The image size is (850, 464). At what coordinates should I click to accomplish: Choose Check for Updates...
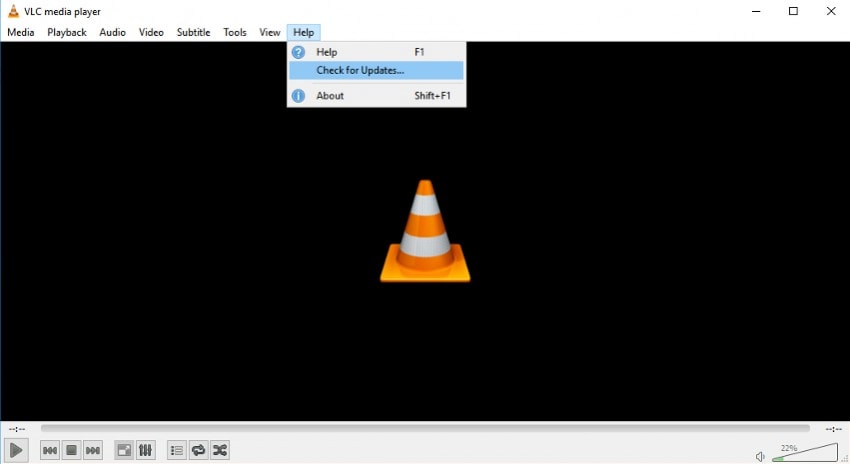[x=376, y=70]
